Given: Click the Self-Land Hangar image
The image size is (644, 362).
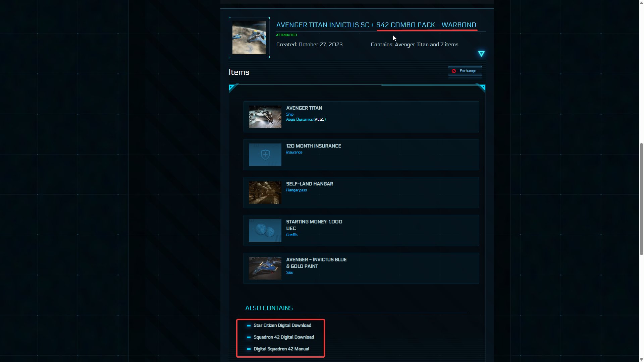Looking at the screenshot, I should coord(265,192).
